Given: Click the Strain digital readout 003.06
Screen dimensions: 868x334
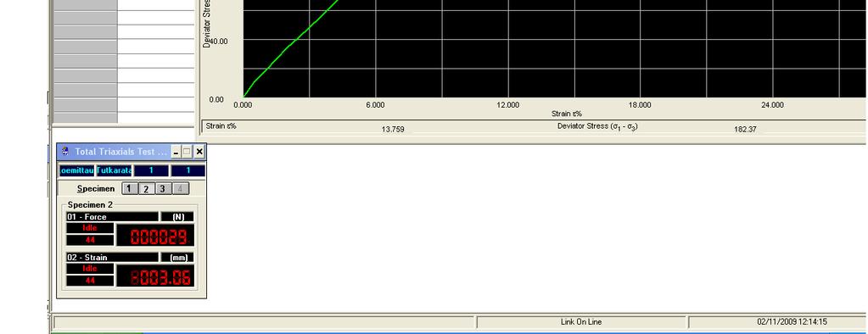Looking at the screenshot, I should [x=155, y=276].
